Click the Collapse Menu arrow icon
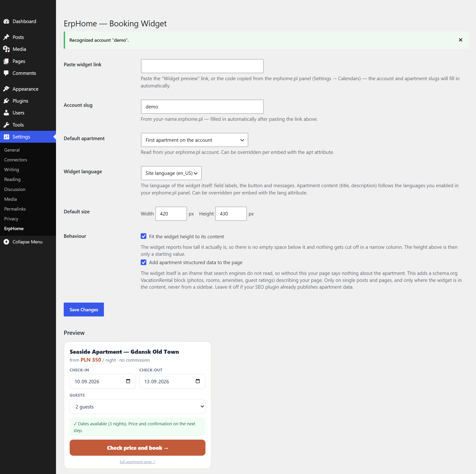The width and height of the screenshot is (476, 474). (6, 242)
